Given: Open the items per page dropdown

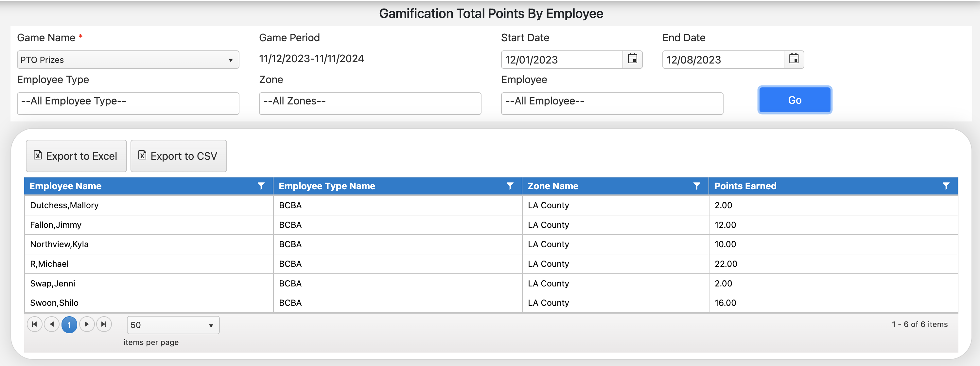Looking at the screenshot, I should coord(173,325).
